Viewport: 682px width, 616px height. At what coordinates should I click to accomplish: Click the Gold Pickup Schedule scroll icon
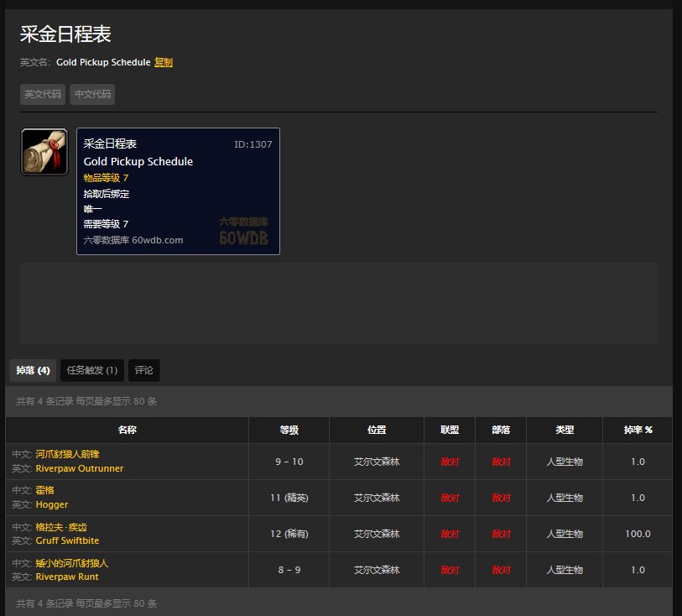click(x=44, y=152)
